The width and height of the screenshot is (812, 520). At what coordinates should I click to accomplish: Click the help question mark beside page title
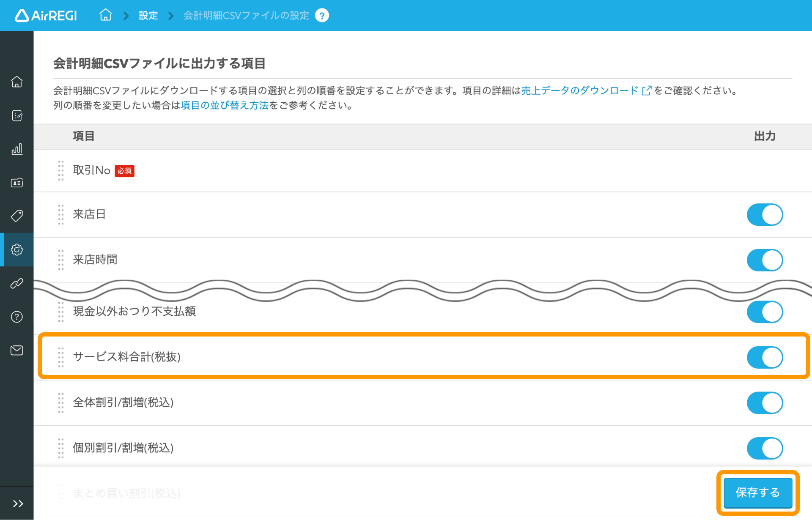[322, 16]
